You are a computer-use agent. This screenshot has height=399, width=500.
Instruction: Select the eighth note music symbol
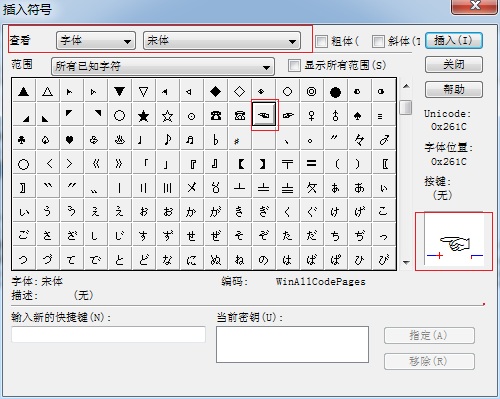tap(167, 140)
